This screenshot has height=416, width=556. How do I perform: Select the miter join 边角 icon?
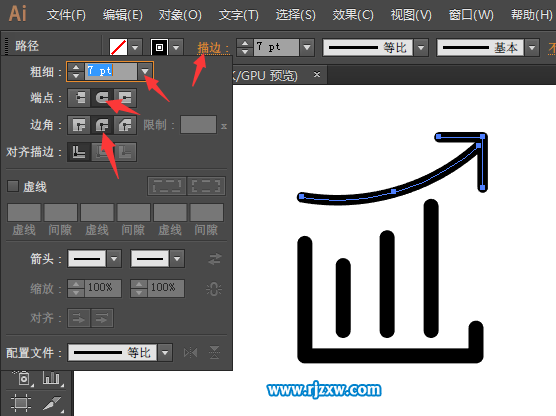click(x=79, y=125)
